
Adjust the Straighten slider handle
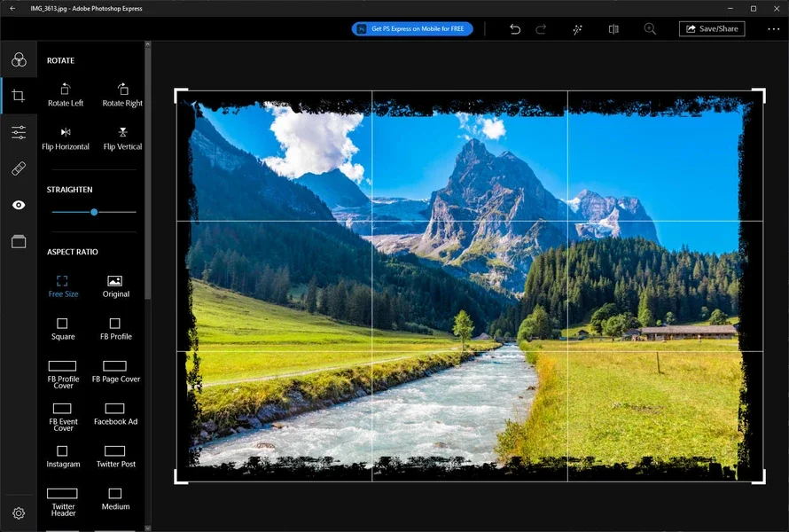click(93, 212)
